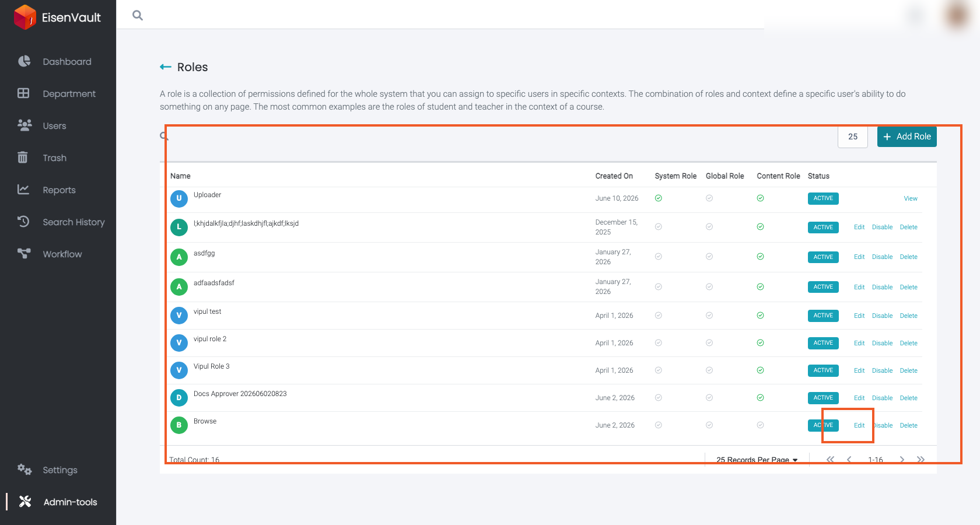Click Edit for Docs Approver role

pos(859,398)
